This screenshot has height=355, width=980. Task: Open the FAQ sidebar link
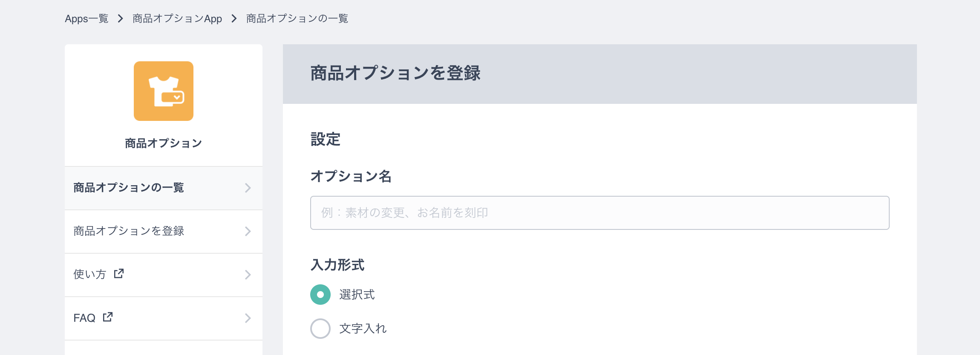(x=164, y=318)
